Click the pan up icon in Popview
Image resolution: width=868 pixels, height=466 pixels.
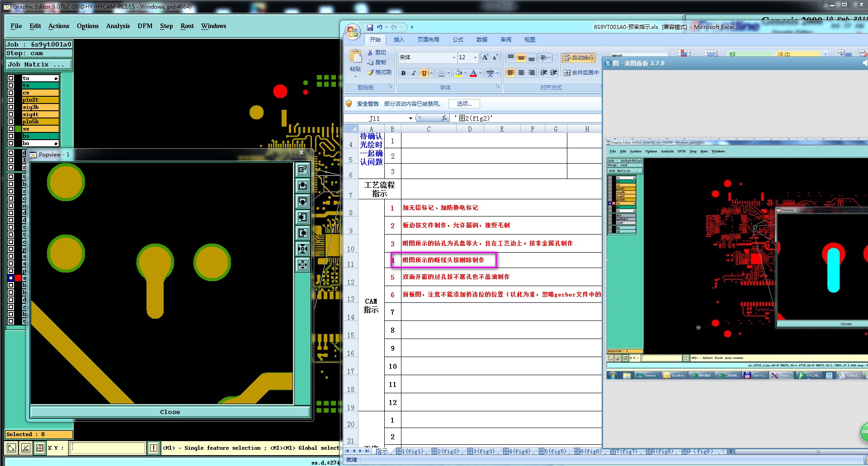[x=302, y=185]
